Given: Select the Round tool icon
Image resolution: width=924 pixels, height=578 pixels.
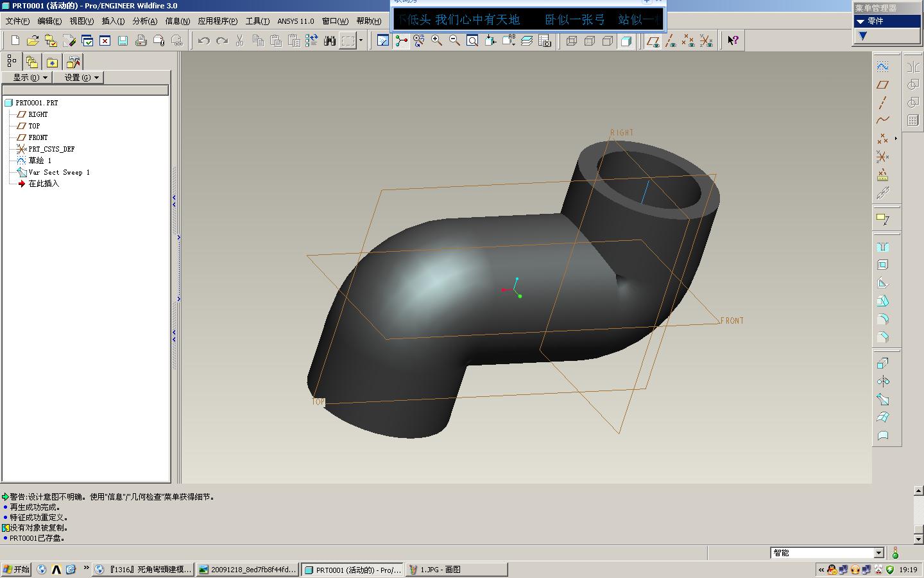Looking at the screenshot, I should 883,319.
